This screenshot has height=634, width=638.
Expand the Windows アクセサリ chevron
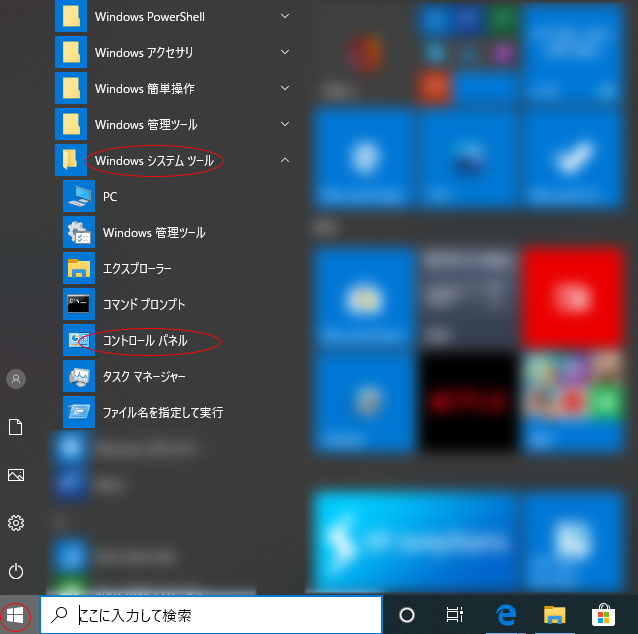pyautogui.click(x=285, y=52)
